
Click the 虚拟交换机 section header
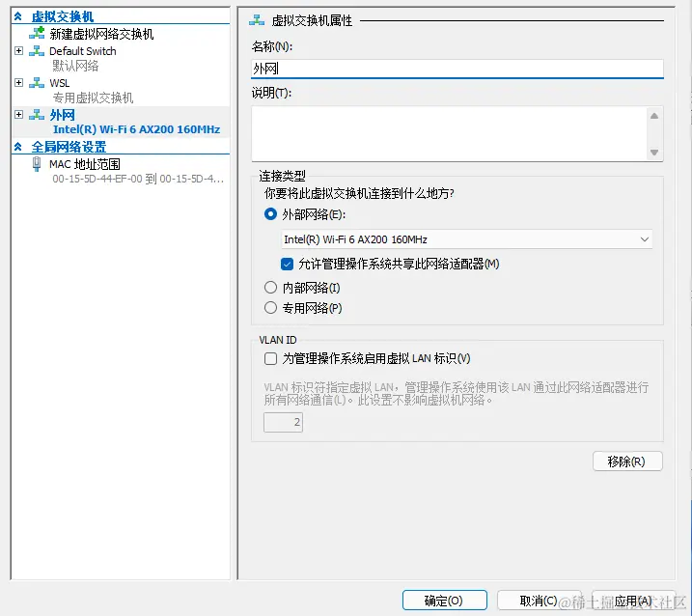click(62, 16)
